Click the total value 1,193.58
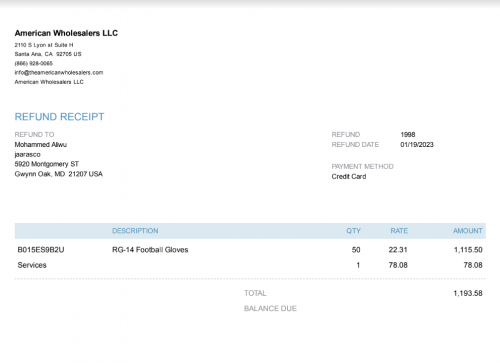 tap(468, 293)
